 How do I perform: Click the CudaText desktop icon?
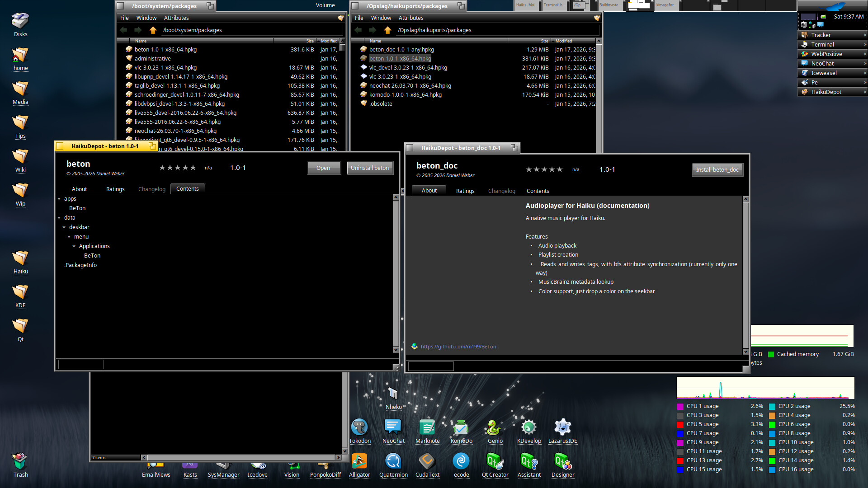click(427, 461)
